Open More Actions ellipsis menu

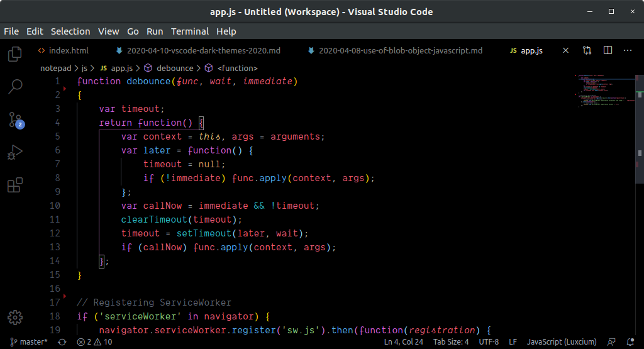click(628, 50)
